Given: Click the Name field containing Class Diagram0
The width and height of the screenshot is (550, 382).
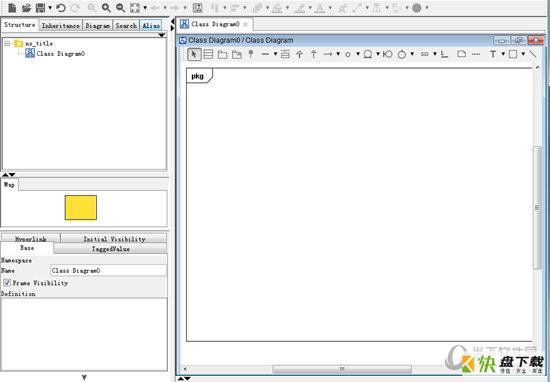Looking at the screenshot, I should pyautogui.click(x=109, y=270).
